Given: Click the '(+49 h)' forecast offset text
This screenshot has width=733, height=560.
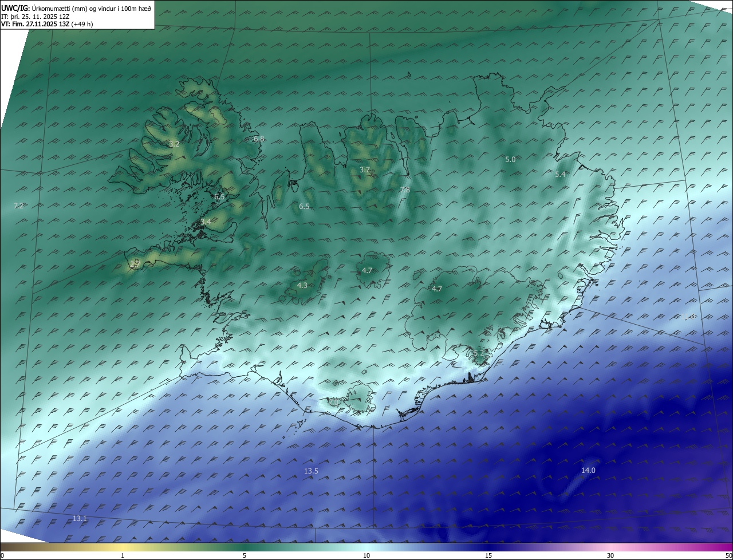Looking at the screenshot, I should pos(83,24).
